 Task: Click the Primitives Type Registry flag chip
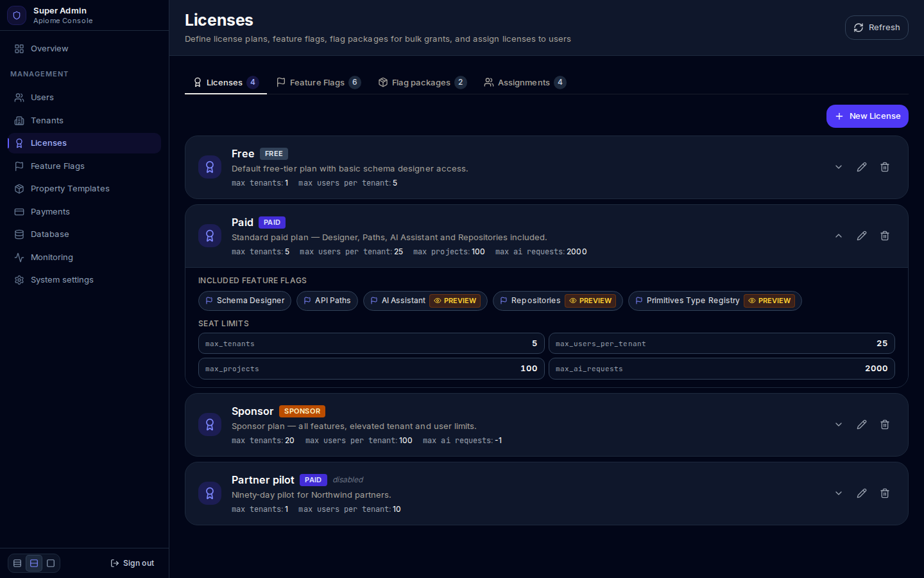tap(715, 301)
